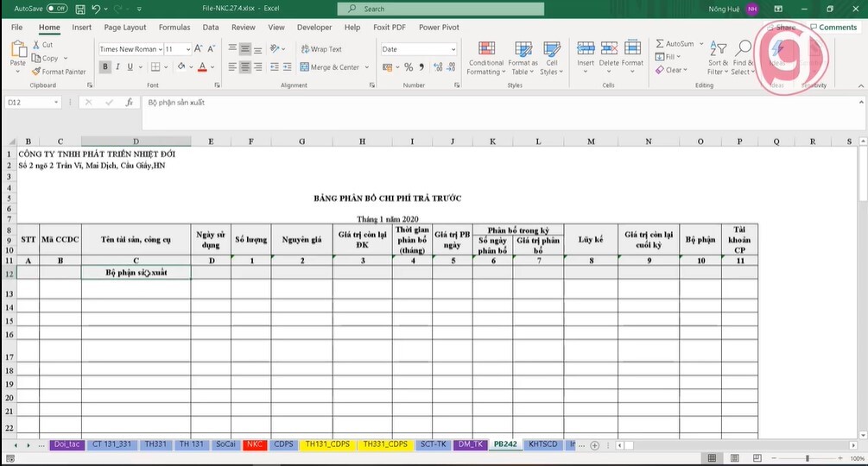This screenshot has height=466, width=868.
Task: Toggle the AutoSave switch
Action: click(57, 9)
